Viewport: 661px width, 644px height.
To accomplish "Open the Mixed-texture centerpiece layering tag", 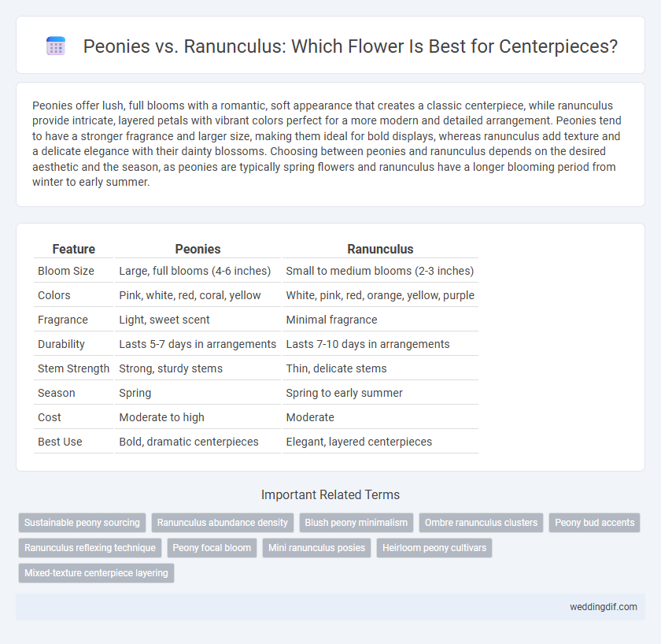I will click(96, 573).
